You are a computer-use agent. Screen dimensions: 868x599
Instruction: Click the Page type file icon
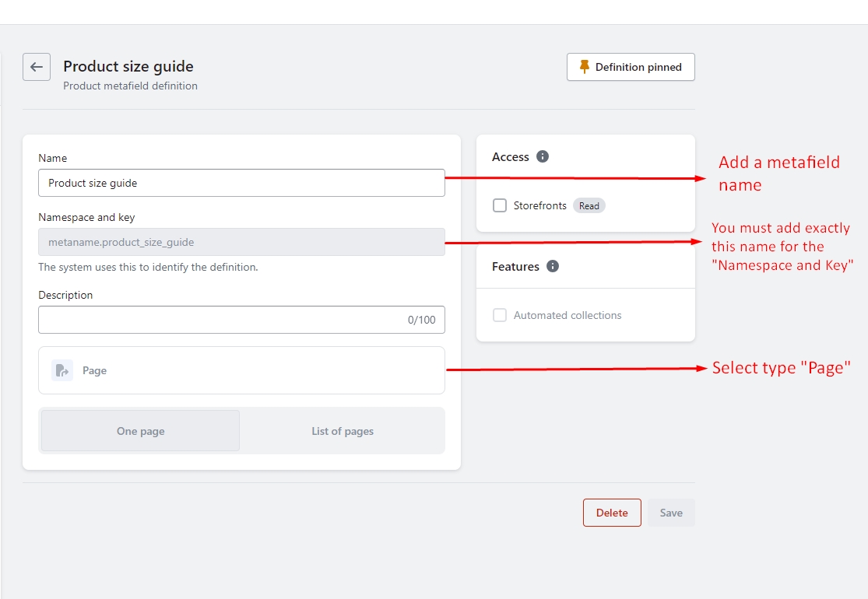[x=62, y=370]
